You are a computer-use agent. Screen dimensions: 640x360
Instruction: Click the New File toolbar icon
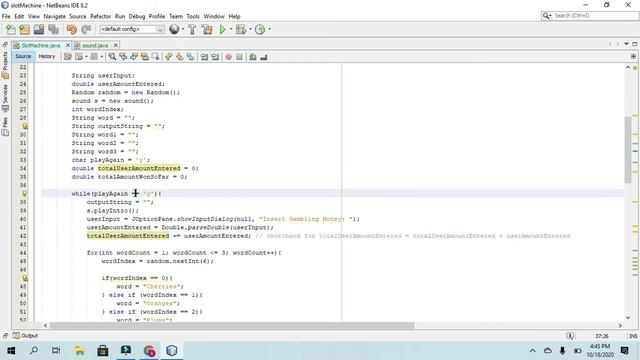click(x=11, y=29)
